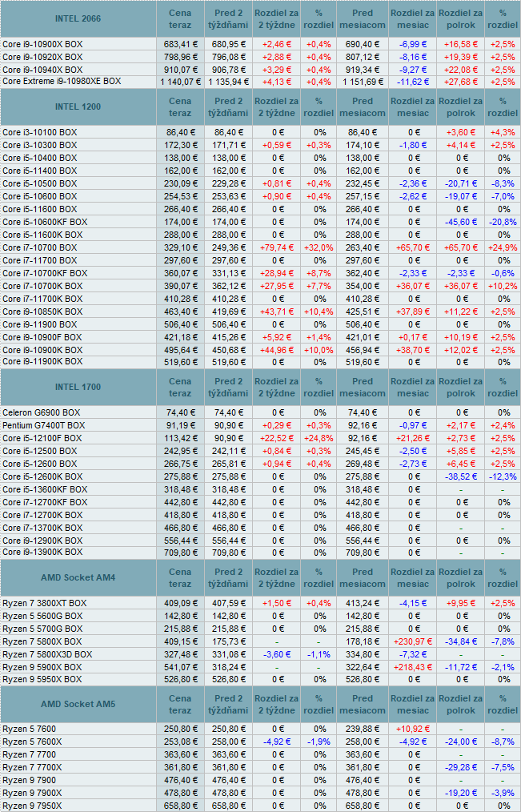This screenshot has width=521, height=812.
Task: Select the Core i9-12900K BOX row name
Action: (x=42, y=541)
